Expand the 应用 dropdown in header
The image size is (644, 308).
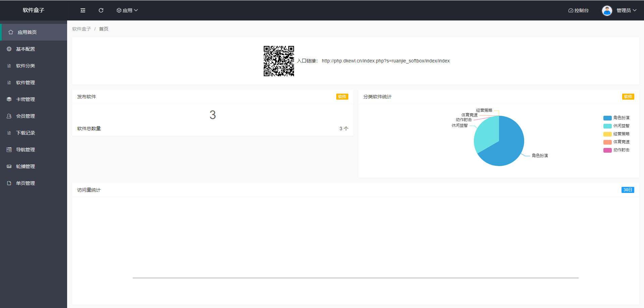click(x=127, y=10)
